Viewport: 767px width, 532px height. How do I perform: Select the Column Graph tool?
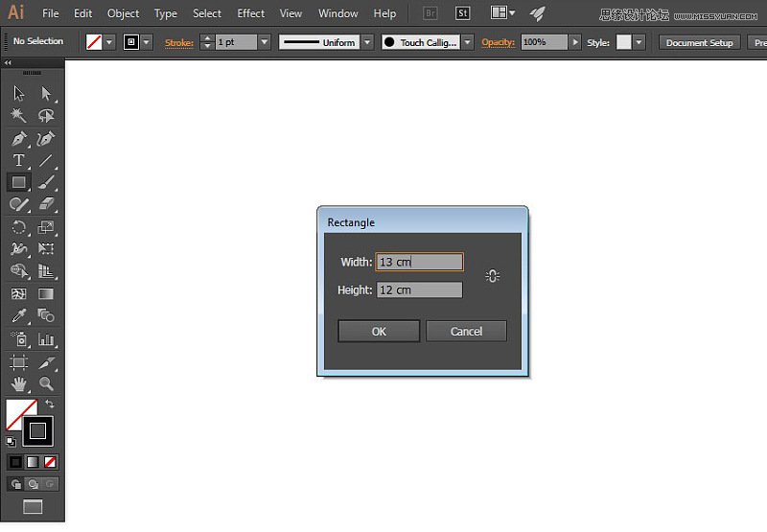click(x=46, y=339)
